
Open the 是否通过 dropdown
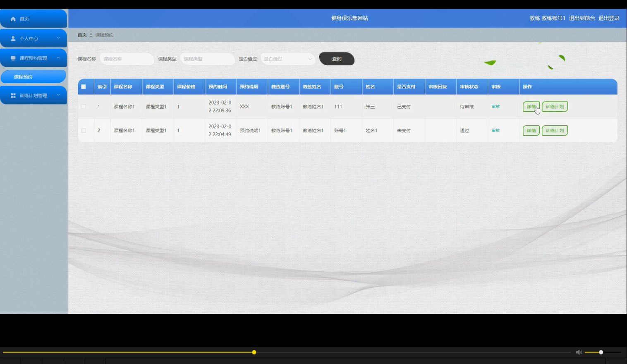point(288,59)
